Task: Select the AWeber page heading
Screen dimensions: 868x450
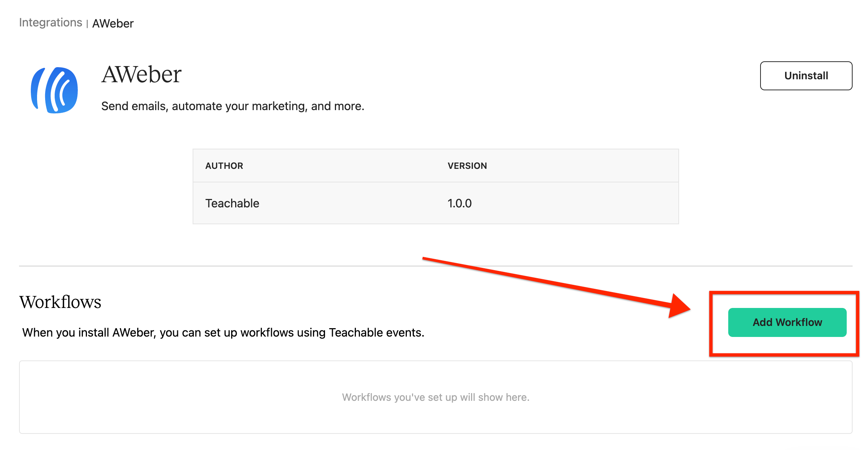Action: click(141, 75)
